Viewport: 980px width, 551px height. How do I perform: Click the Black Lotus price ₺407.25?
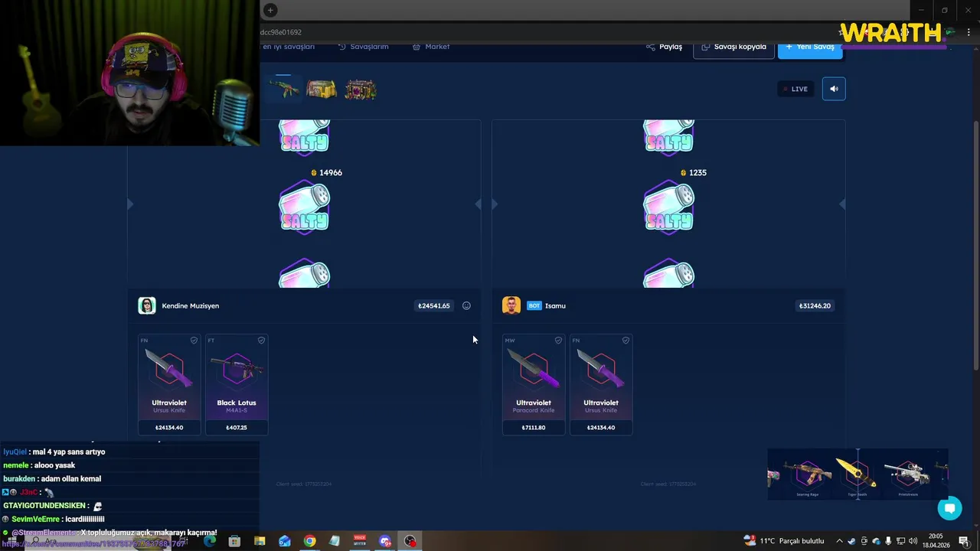point(237,428)
